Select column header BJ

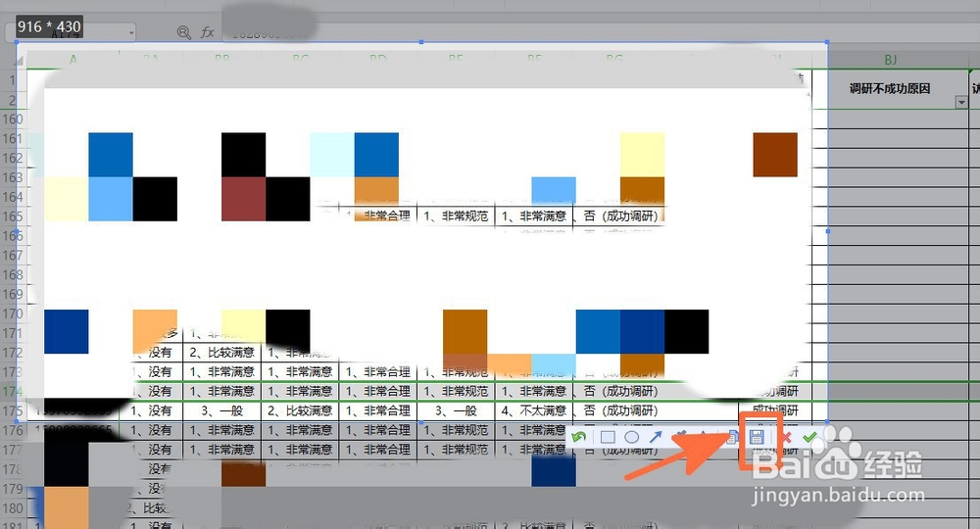click(891, 60)
